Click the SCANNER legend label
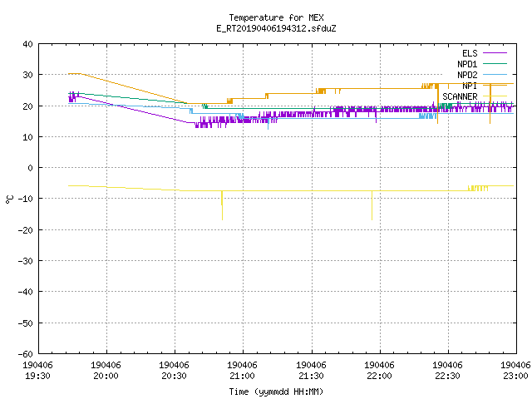Image resolution: width=532 pixels, height=399 pixels. tap(460, 96)
